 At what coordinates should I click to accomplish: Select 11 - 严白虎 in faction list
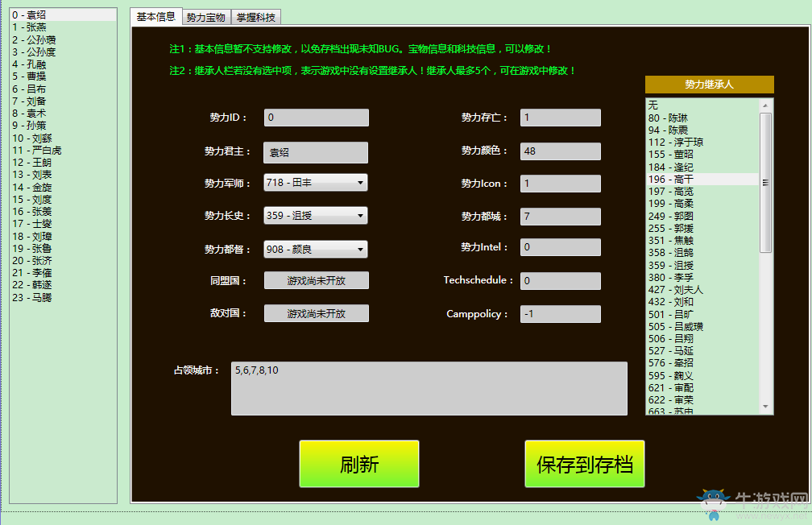63,150
